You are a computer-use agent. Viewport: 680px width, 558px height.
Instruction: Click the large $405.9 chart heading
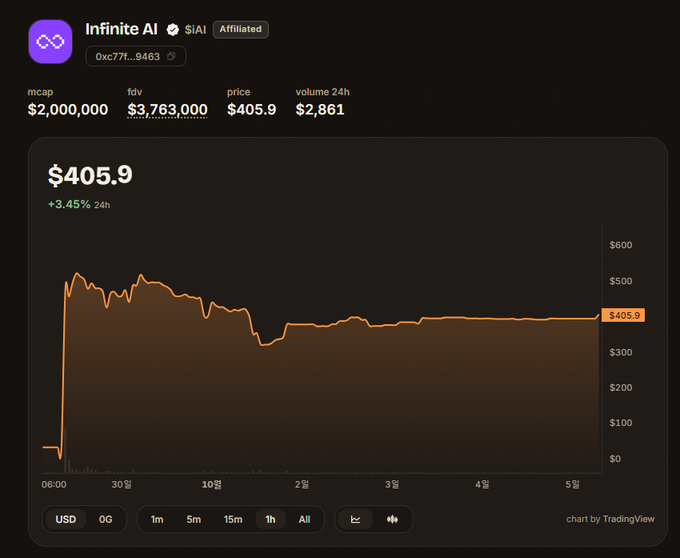pyautogui.click(x=90, y=175)
